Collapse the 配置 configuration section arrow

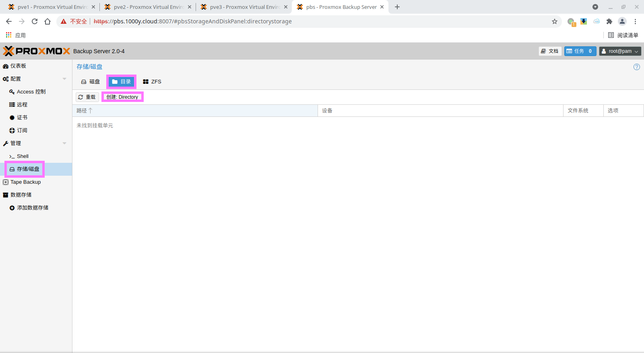point(64,79)
